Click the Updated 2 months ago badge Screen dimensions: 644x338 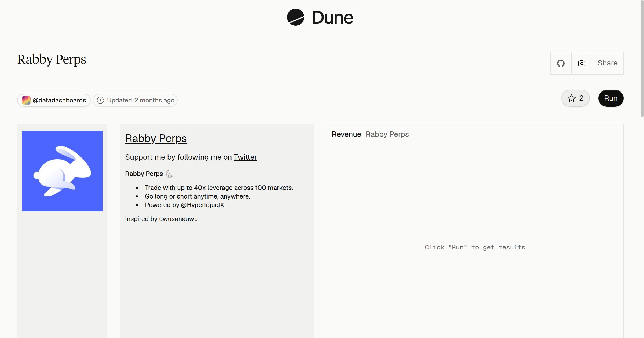[x=135, y=100]
